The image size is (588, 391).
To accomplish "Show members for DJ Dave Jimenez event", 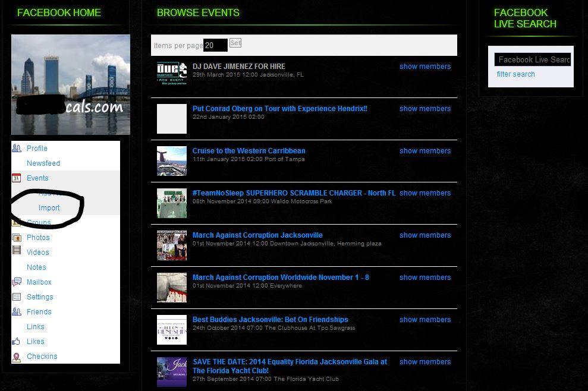I will pos(425,67).
